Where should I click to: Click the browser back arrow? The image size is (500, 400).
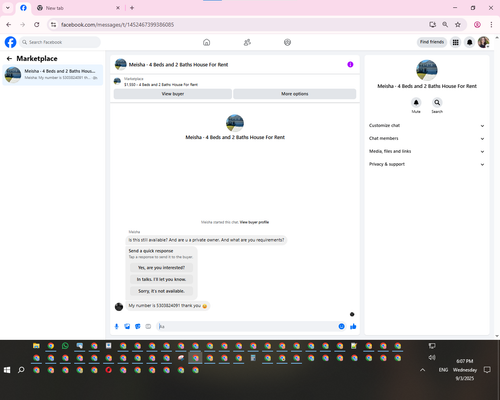pos(9,25)
